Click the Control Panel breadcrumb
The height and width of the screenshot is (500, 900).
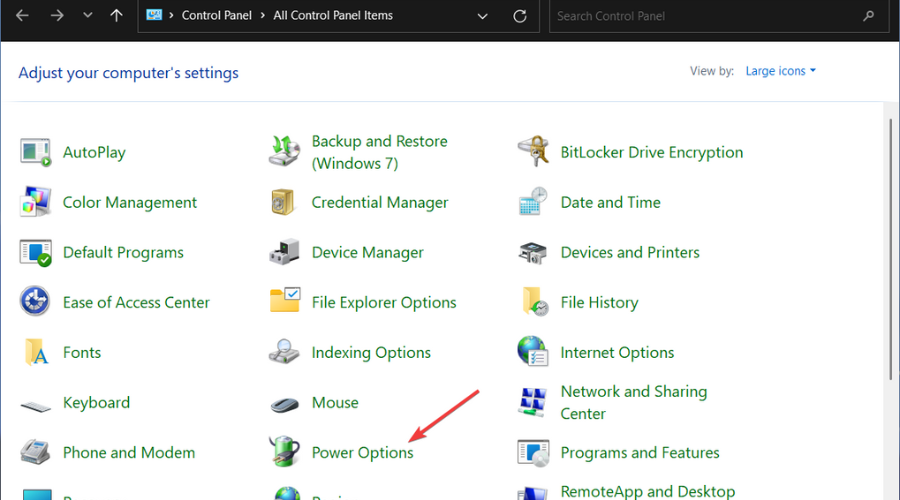(x=216, y=15)
